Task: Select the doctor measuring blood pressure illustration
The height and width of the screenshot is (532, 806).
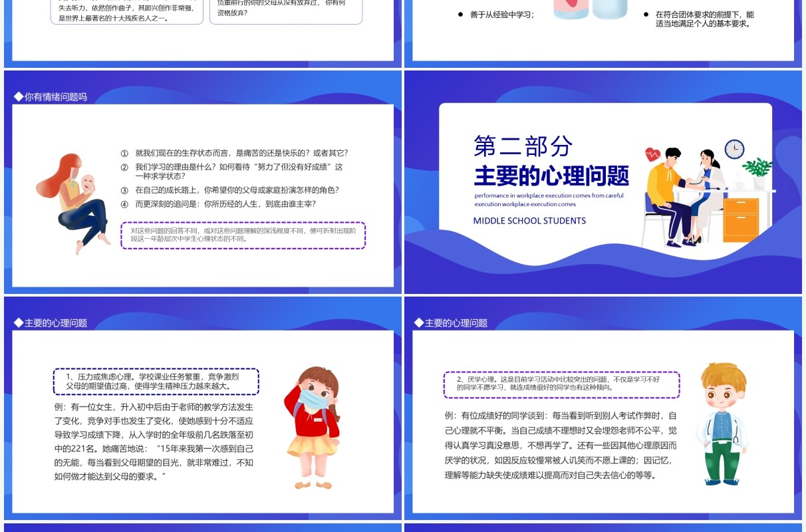Action: 685,197
